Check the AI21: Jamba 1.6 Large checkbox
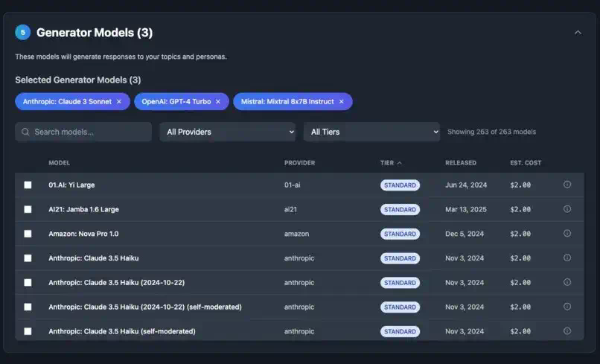600x364 pixels. tap(28, 209)
